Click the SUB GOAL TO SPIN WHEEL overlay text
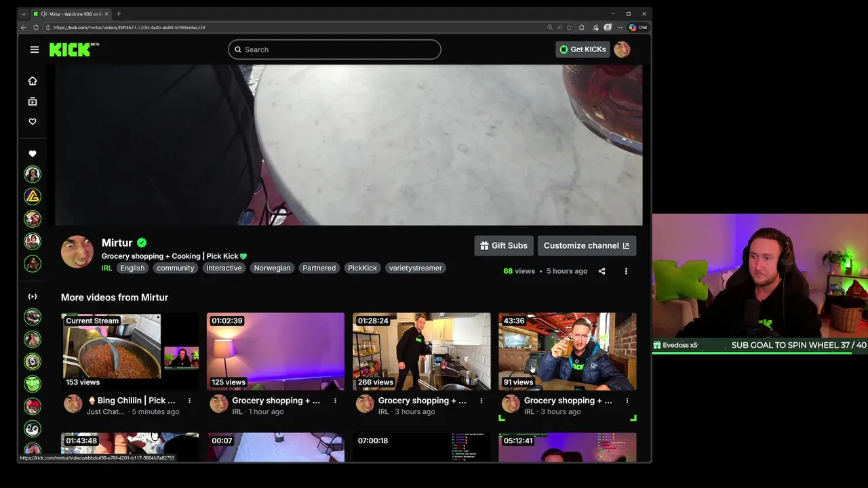The width and height of the screenshot is (868, 488). tap(799, 345)
